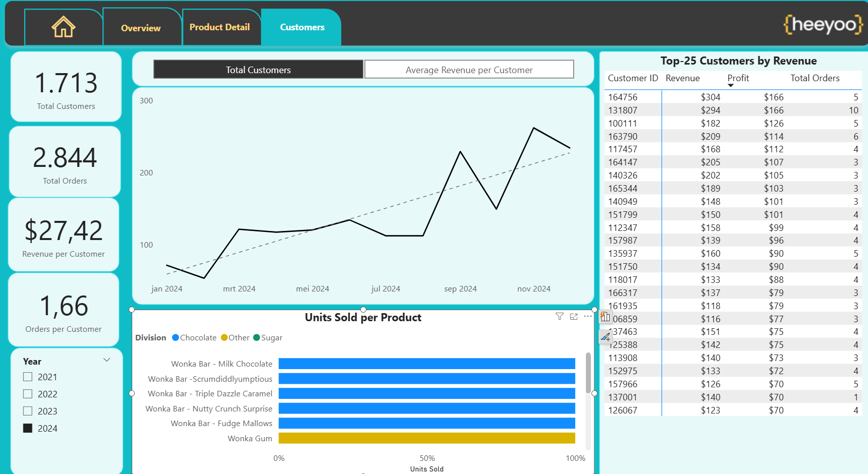Screen dimensions: 868x474
Task: Click the heeyoo logo
Action: pos(823,24)
